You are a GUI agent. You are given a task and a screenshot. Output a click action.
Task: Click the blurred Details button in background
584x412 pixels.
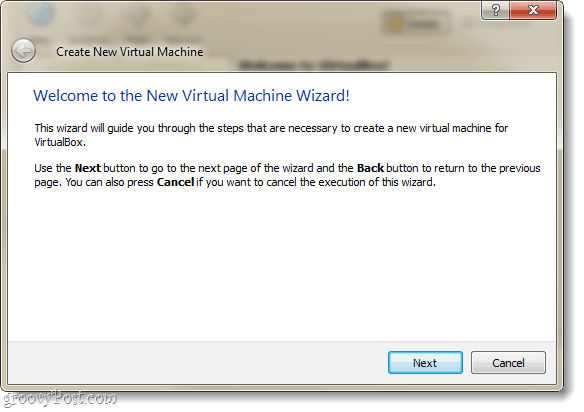coord(415,24)
